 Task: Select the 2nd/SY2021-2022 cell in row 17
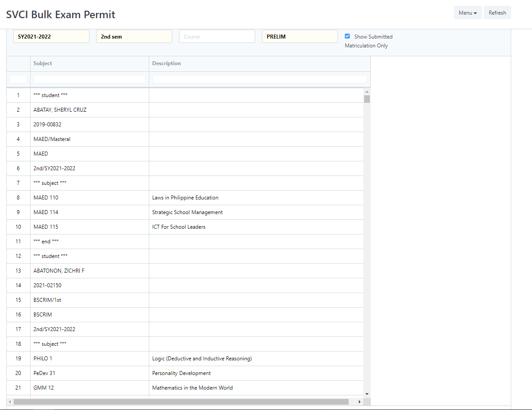(x=90, y=329)
